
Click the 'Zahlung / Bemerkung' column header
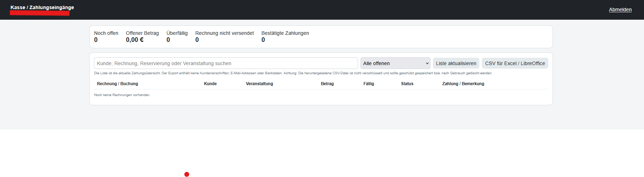(463, 84)
